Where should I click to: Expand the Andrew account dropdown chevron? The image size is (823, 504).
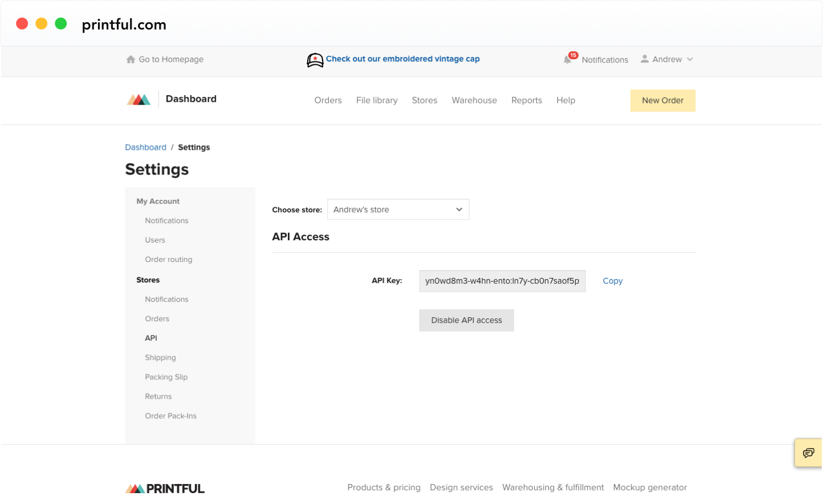690,59
